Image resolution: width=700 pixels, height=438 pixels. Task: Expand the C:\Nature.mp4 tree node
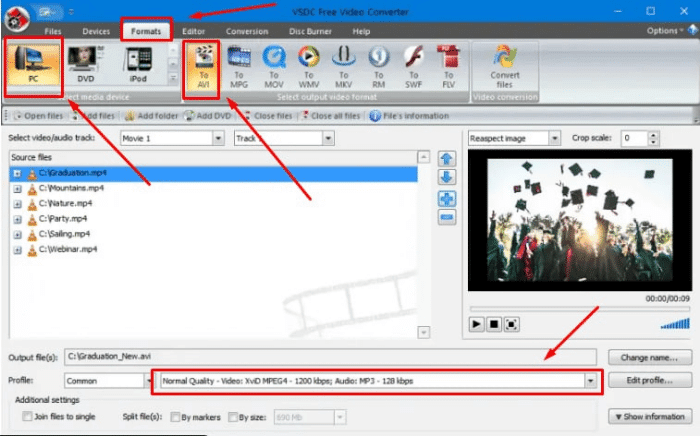click(17, 204)
